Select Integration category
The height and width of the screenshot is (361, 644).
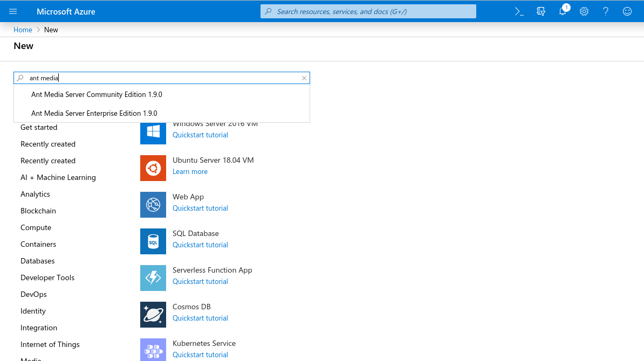click(39, 328)
